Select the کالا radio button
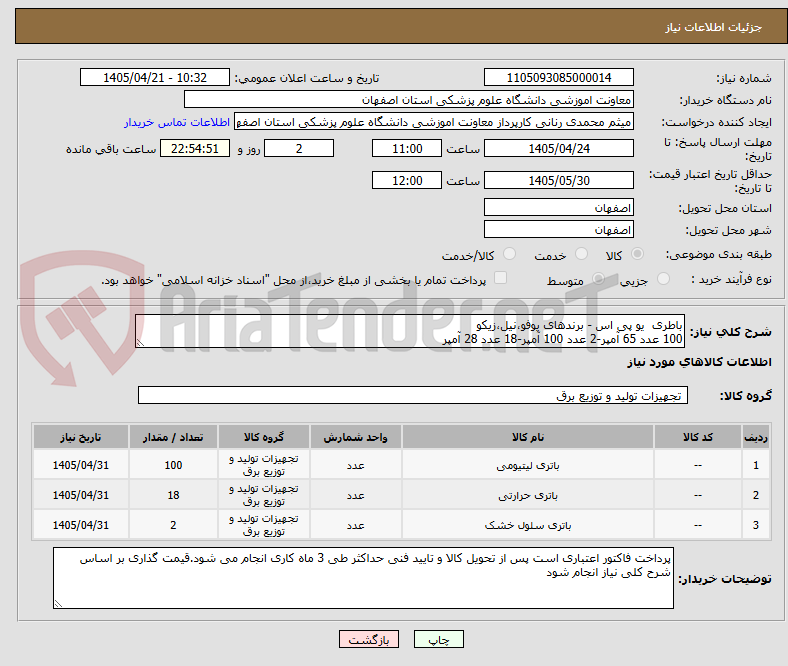 [x=637, y=254]
